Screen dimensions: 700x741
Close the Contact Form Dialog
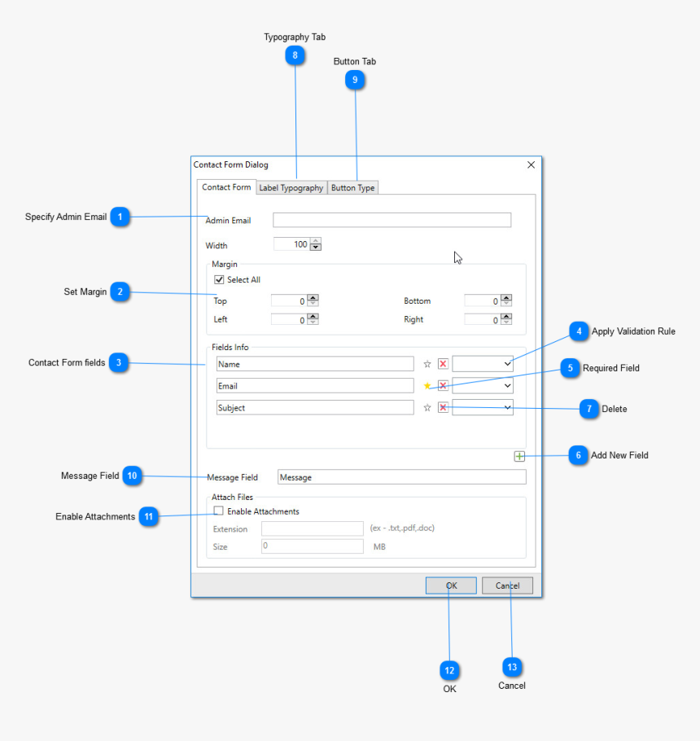coord(531,164)
